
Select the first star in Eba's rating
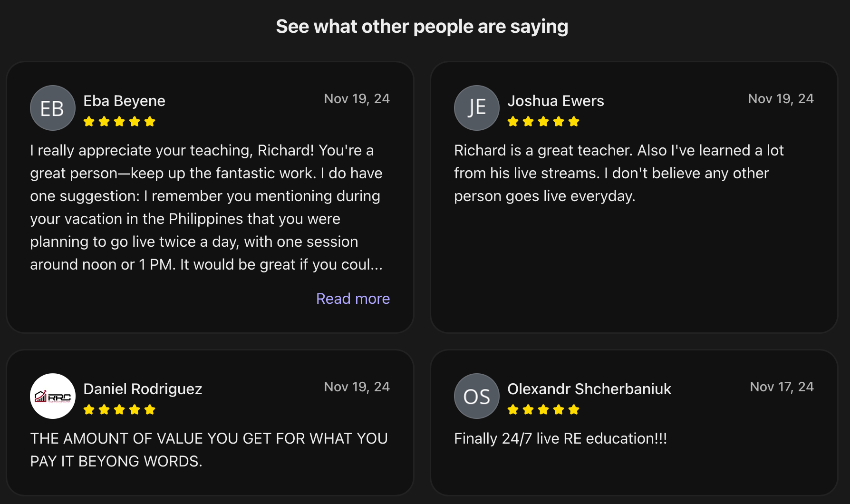point(88,121)
